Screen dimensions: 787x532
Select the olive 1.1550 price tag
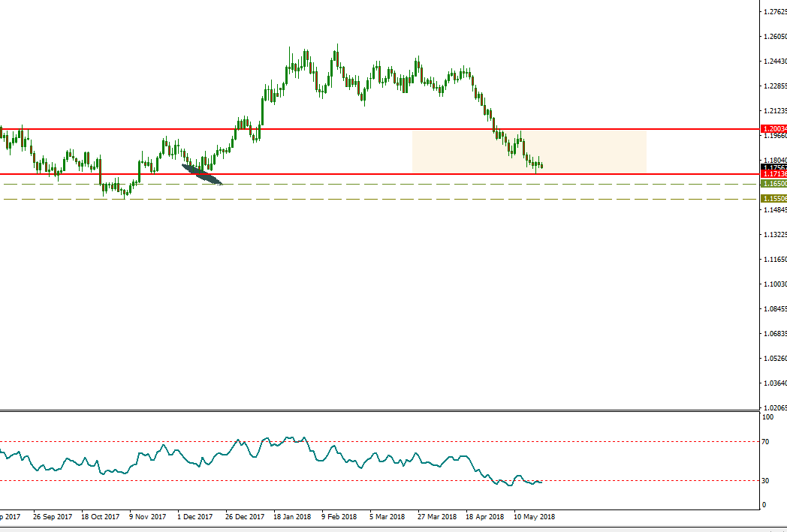773,199
